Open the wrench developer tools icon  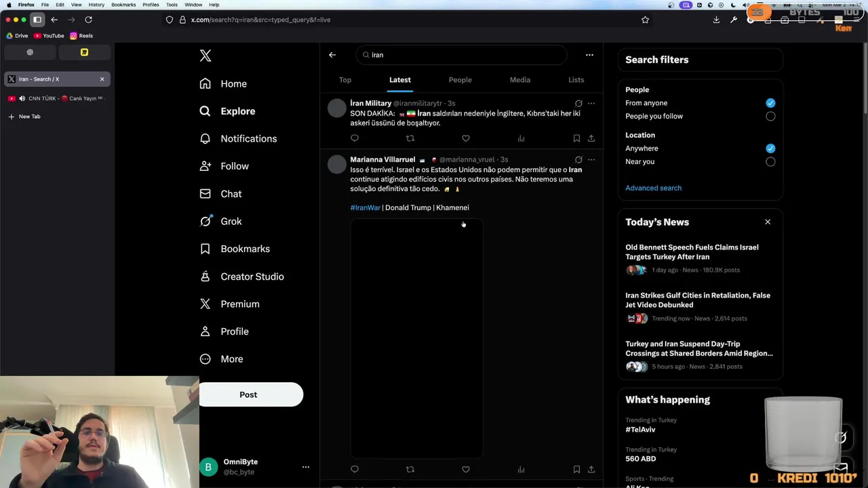[733, 20]
